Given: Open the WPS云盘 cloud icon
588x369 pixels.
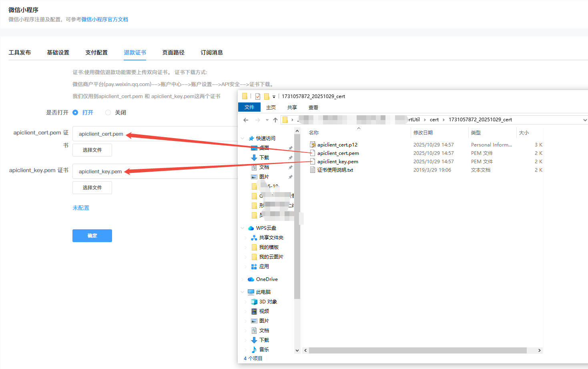Looking at the screenshot, I should click(x=251, y=228).
